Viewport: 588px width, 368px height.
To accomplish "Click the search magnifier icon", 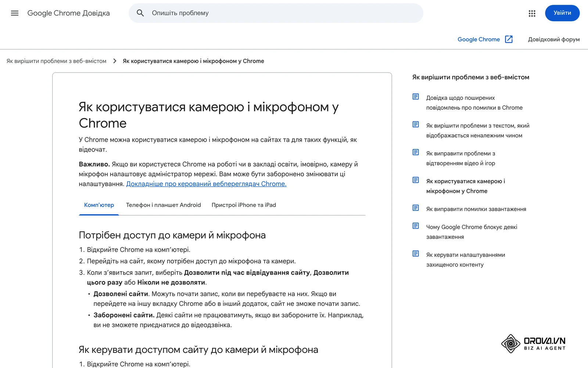I will [140, 13].
